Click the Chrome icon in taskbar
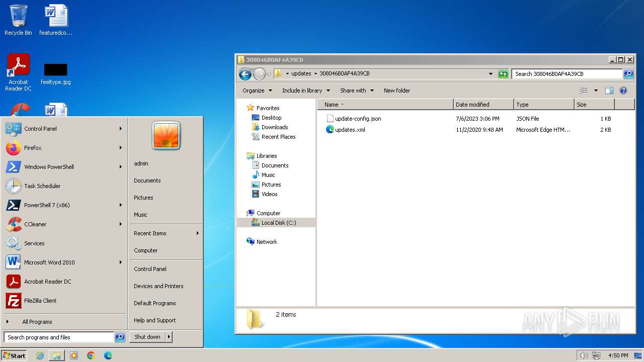The height and width of the screenshot is (362, 644). click(x=91, y=355)
